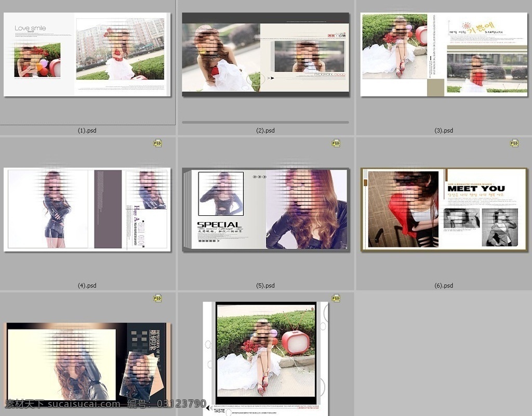Select the SPECIAL album spread thumbnail

(x=265, y=210)
